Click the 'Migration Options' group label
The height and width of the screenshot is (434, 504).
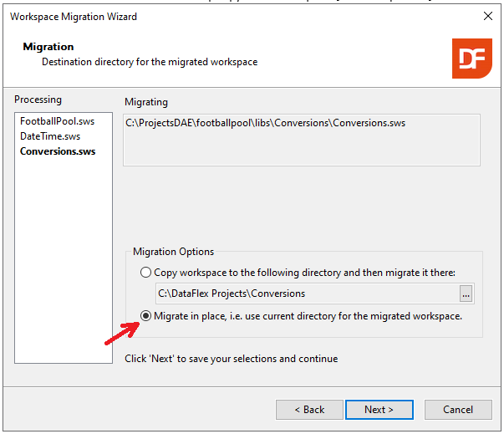pyautogui.click(x=173, y=252)
